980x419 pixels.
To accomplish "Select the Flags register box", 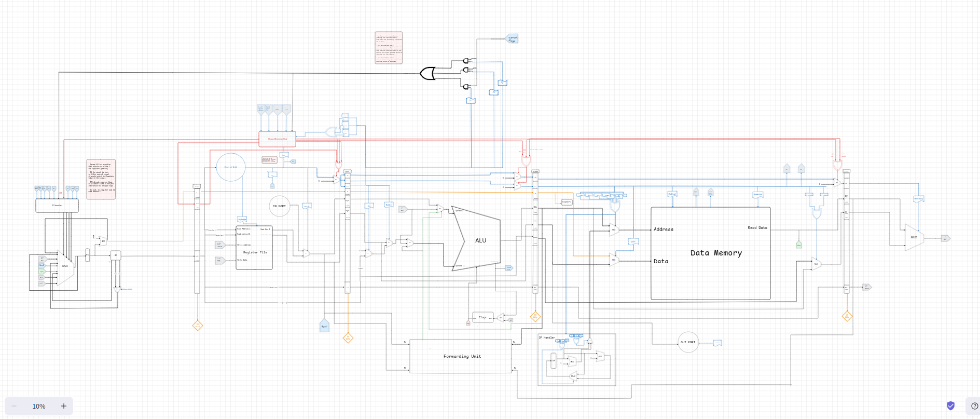I will [482, 317].
